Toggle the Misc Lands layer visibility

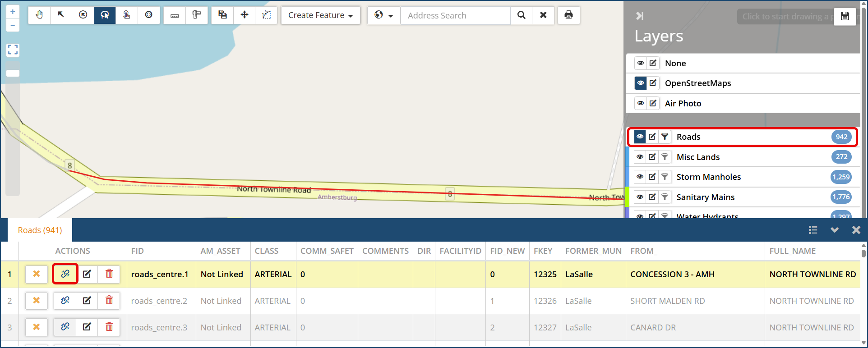click(640, 157)
